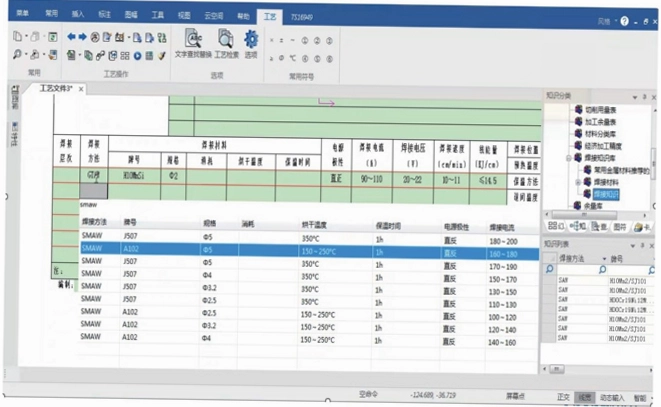Open the 知识列表 panel dropdown arrow
Screen dimensions: 661x407
tap(633, 245)
